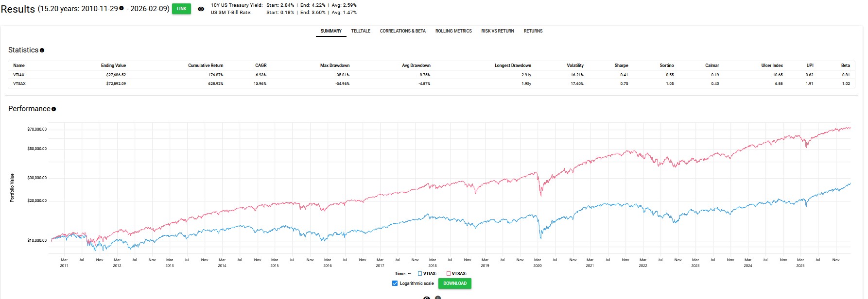Click the Sharpe column header
This screenshot has width=868, height=299.
click(621, 66)
